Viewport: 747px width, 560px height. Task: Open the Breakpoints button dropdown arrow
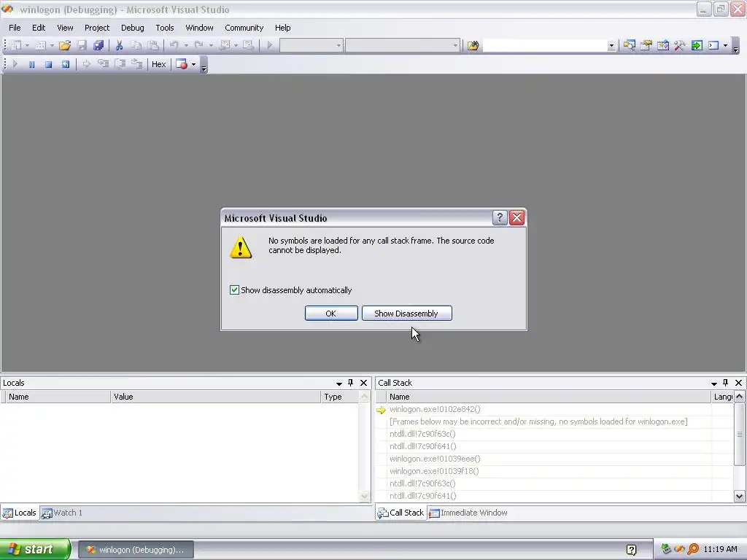coord(193,64)
